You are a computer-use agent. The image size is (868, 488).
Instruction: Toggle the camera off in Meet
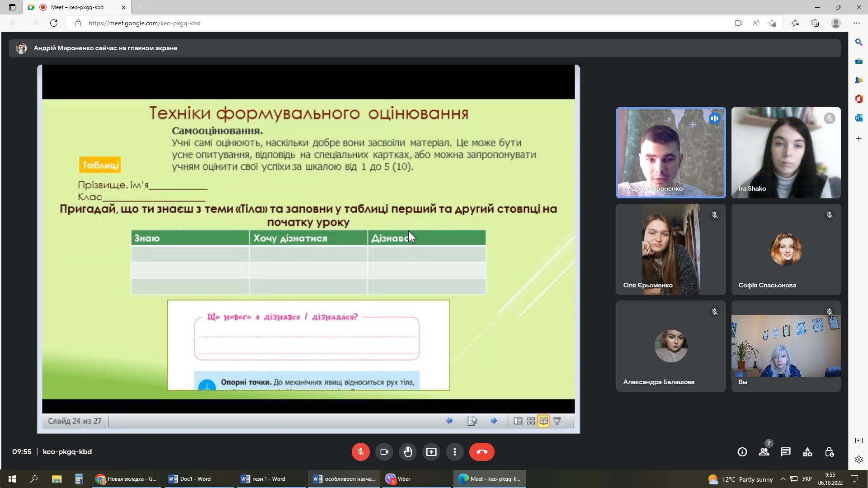tap(384, 452)
